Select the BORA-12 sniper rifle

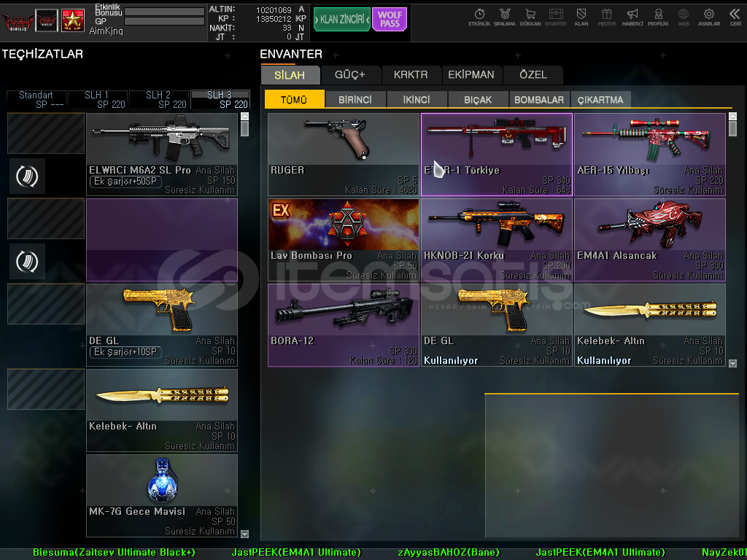tap(344, 325)
